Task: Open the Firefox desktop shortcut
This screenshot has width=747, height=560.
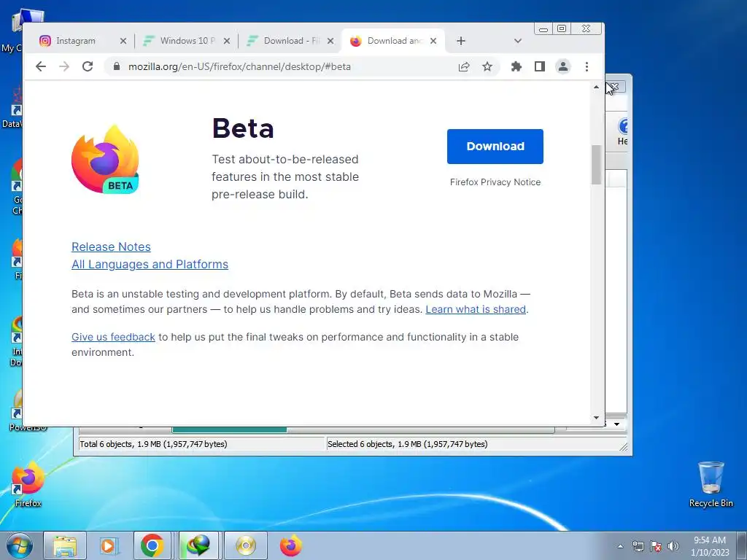Action: point(28,484)
